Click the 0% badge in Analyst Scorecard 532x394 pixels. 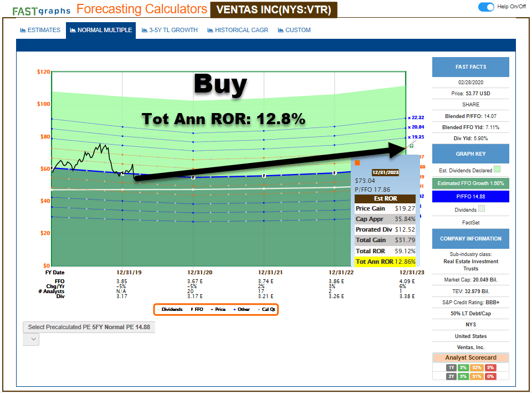tap(490, 376)
